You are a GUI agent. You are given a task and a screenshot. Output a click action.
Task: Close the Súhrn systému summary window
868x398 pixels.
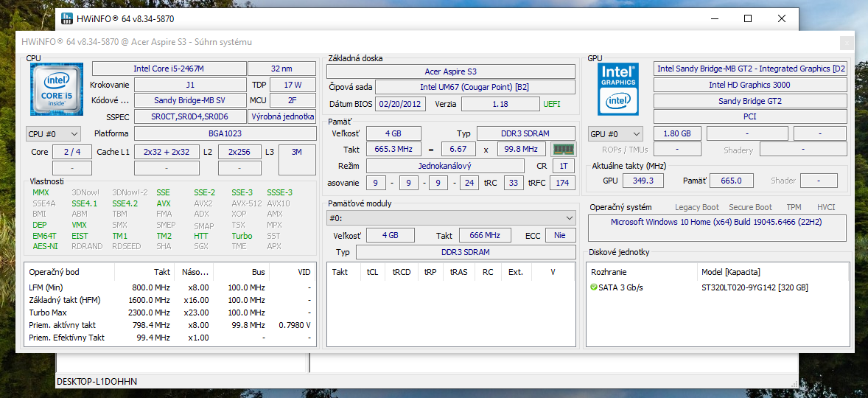[847, 42]
